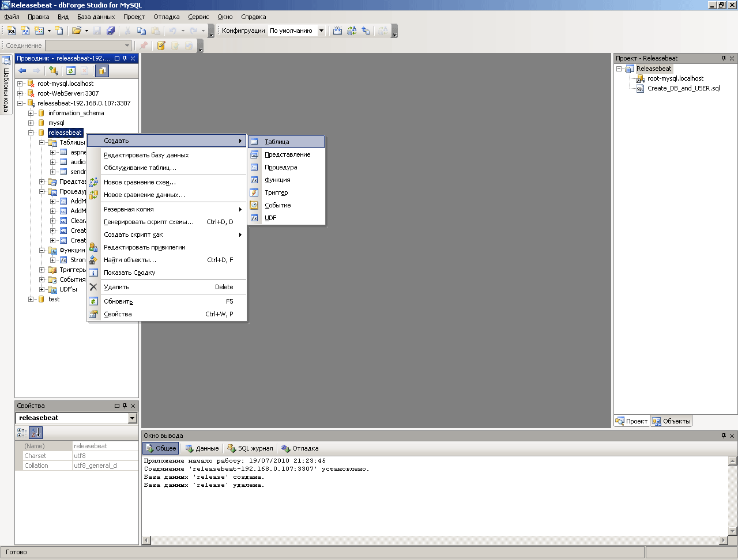Toggle auto-hide pin on Проводник panel
This screenshot has height=560, width=738.
pos(125,58)
